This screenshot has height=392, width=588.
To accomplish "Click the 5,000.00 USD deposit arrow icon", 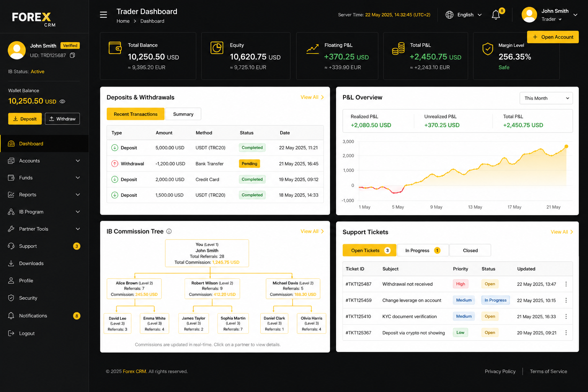I will (x=114, y=148).
